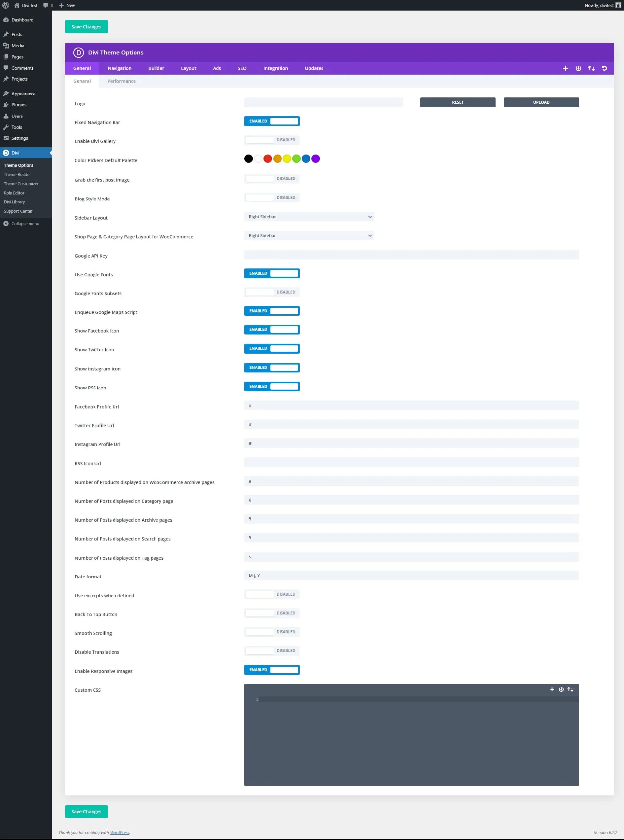Toggle the Back To Top Button switch

(272, 613)
